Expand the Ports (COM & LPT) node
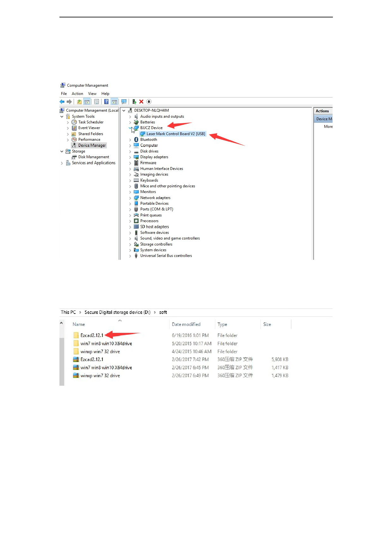Viewport: 392px width, 555px height. [x=130, y=209]
